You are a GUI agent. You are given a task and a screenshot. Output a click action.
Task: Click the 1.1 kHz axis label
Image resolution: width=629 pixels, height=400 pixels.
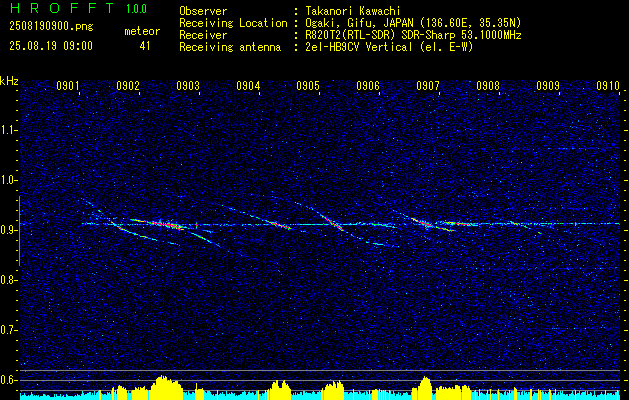[x=8, y=130]
